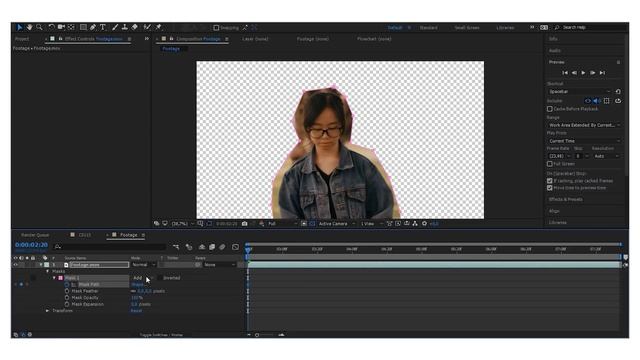Select the Horizontal Type tool
This screenshot has width=640, height=360.
pyautogui.click(x=103, y=27)
